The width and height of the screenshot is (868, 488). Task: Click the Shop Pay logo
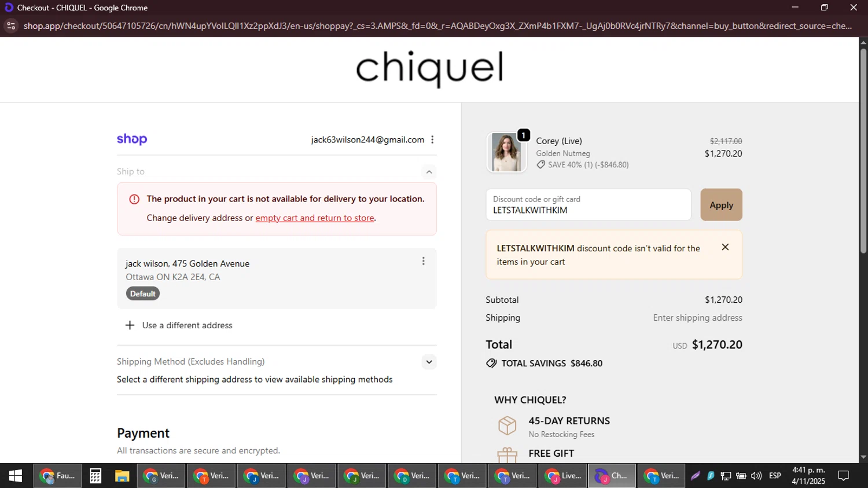(x=132, y=140)
